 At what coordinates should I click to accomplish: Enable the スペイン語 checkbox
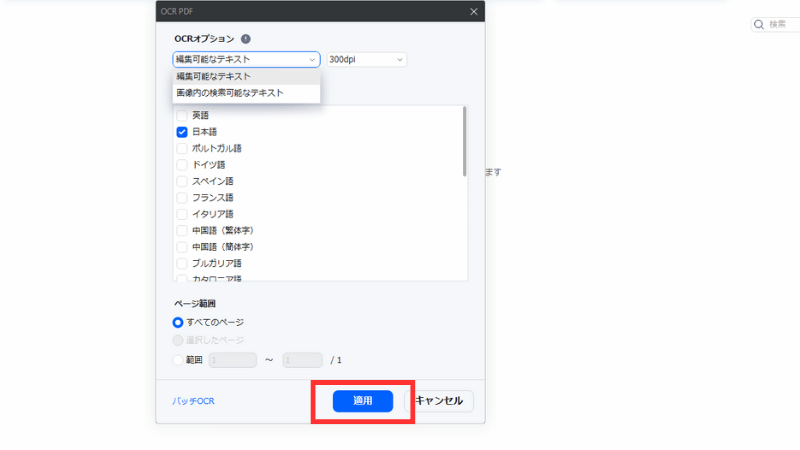point(182,181)
